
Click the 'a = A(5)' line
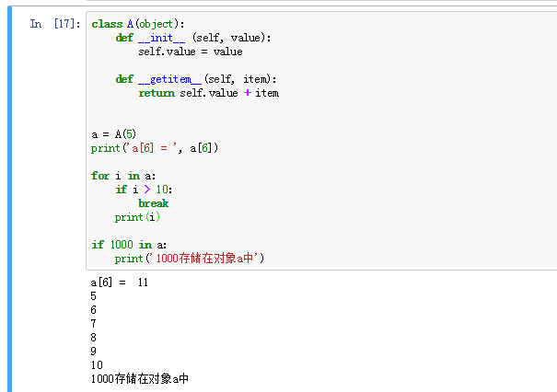pyautogui.click(x=113, y=134)
